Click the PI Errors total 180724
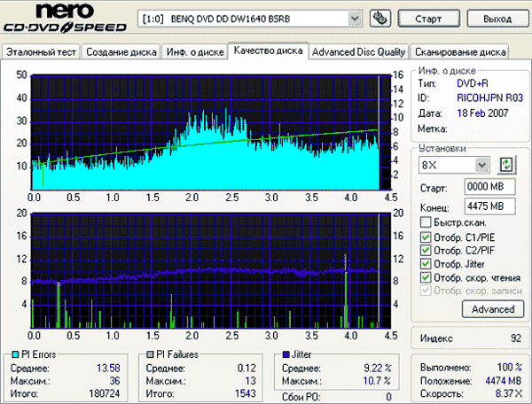Screen dimensions: 532x404 point(105,393)
